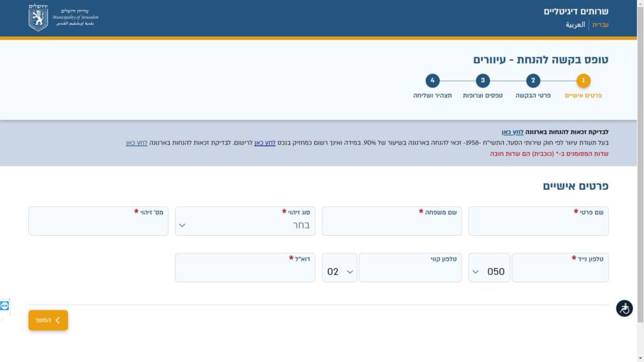The height and width of the screenshot is (362, 644).
Task: Switch language to العربية
Action: click(575, 25)
